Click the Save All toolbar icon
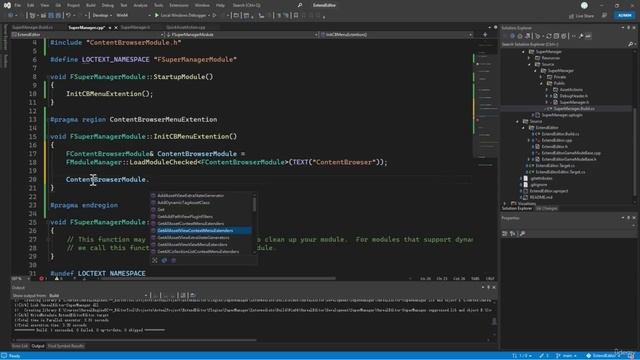 (x=58, y=16)
